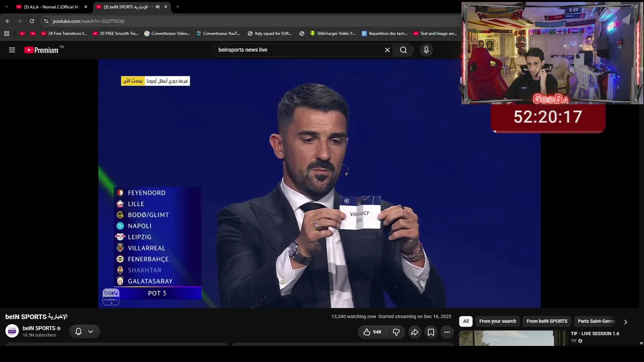The width and height of the screenshot is (644, 362).
Task: Open notification bell for beIN SPORTS
Action: (x=78, y=331)
